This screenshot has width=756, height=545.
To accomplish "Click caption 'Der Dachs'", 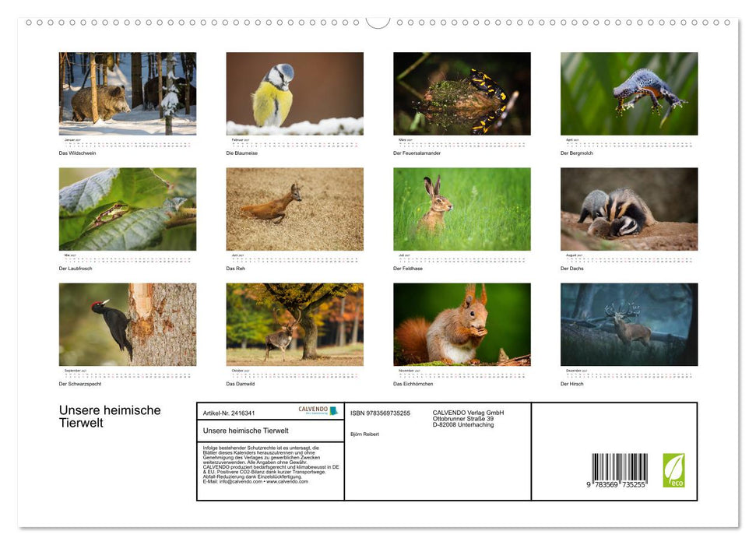I will click(x=571, y=269).
